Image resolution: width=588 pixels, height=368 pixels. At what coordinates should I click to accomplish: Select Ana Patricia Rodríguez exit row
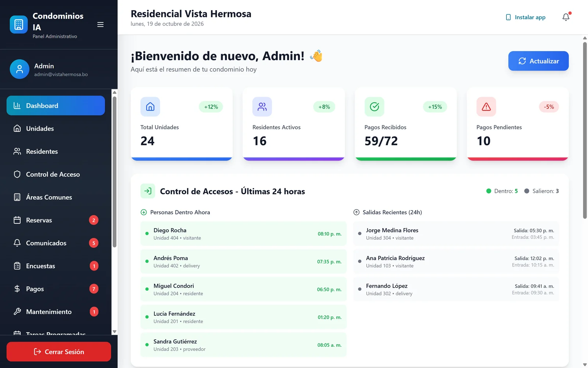[x=456, y=262]
